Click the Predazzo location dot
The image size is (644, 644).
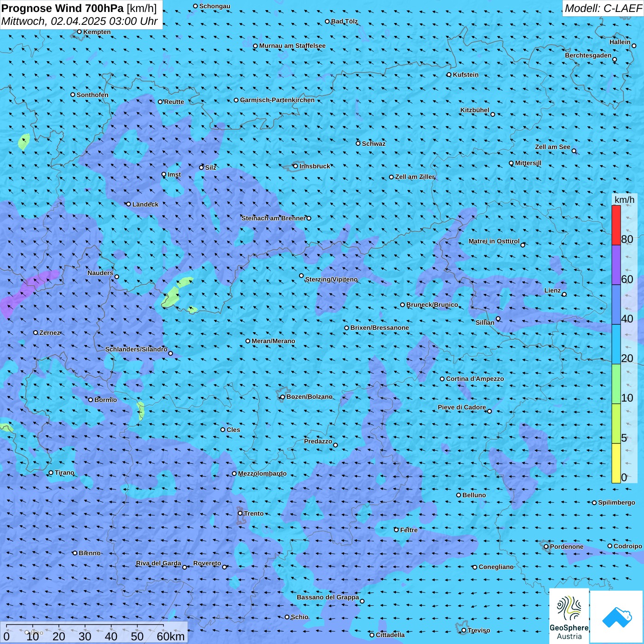pyautogui.click(x=335, y=445)
